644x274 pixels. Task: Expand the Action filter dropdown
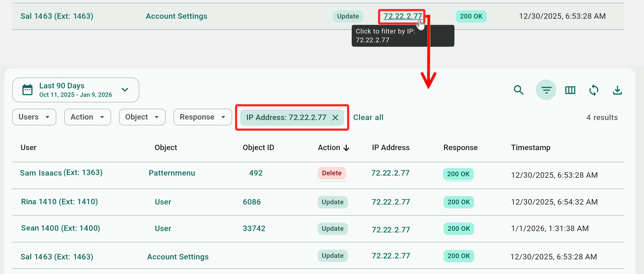pyautogui.click(x=88, y=117)
